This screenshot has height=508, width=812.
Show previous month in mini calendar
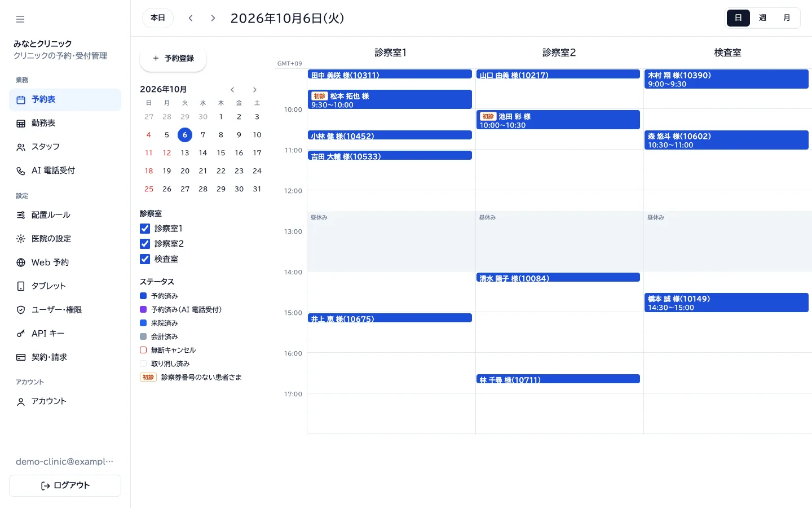tap(232, 90)
